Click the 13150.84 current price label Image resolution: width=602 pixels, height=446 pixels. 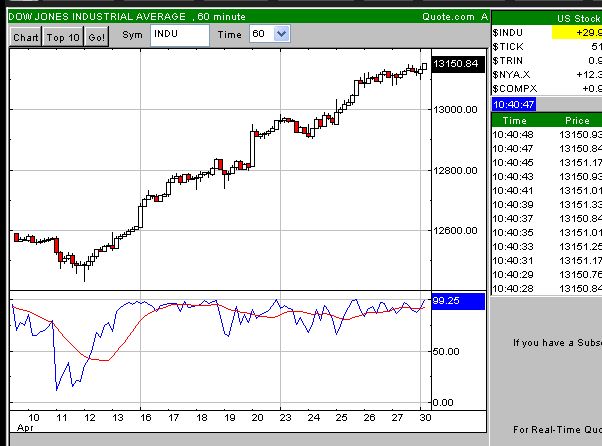(x=459, y=64)
